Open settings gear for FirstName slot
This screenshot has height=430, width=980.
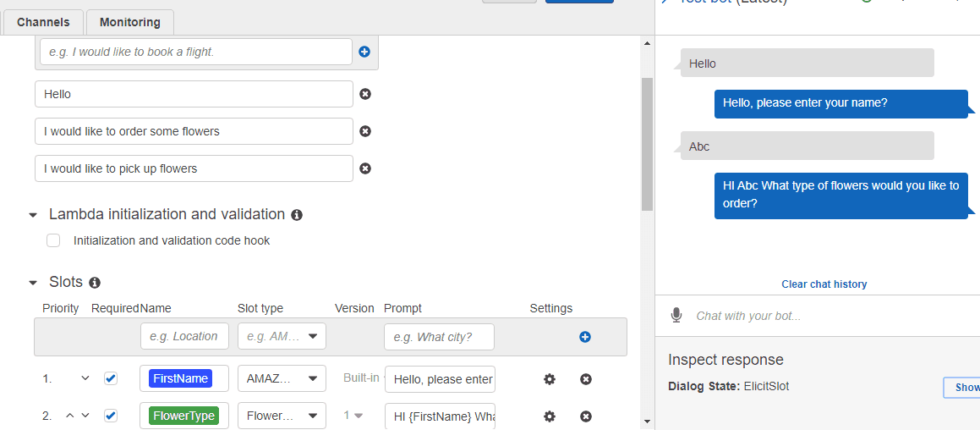[x=550, y=379]
